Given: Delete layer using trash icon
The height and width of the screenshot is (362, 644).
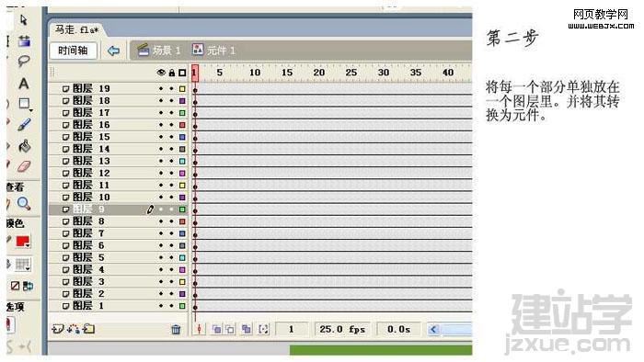Looking at the screenshot, I should pyautogui.click(x=176, y=329).
